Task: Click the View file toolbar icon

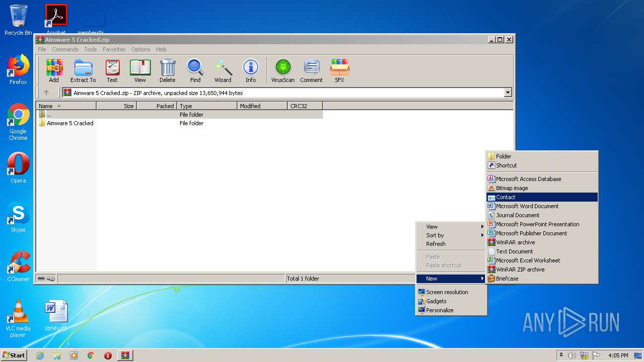Action: tap(140, 70)
